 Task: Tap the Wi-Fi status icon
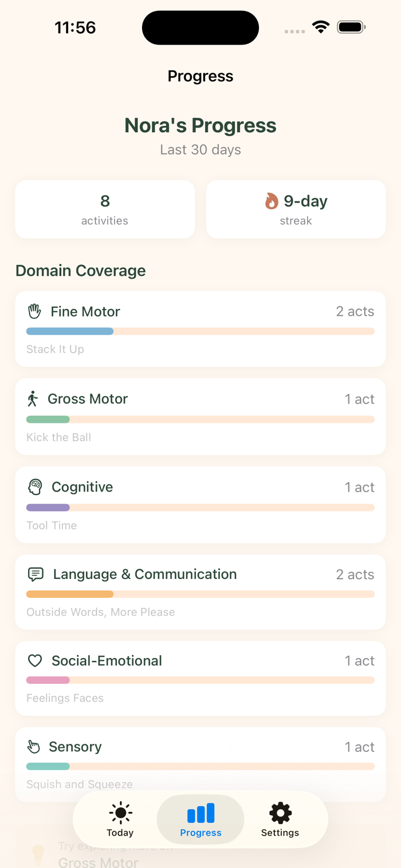321,27
